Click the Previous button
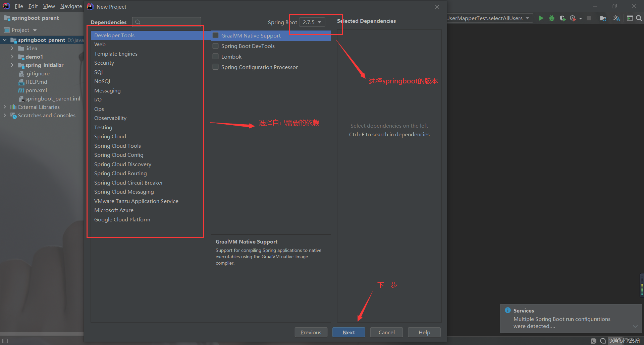The width and height of the screenshot is (644, 345). coord(311,332)
